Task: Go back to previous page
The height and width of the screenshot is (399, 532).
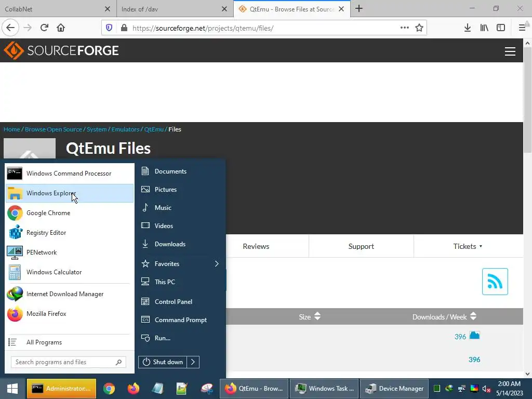Action: (x=10, y=28)
